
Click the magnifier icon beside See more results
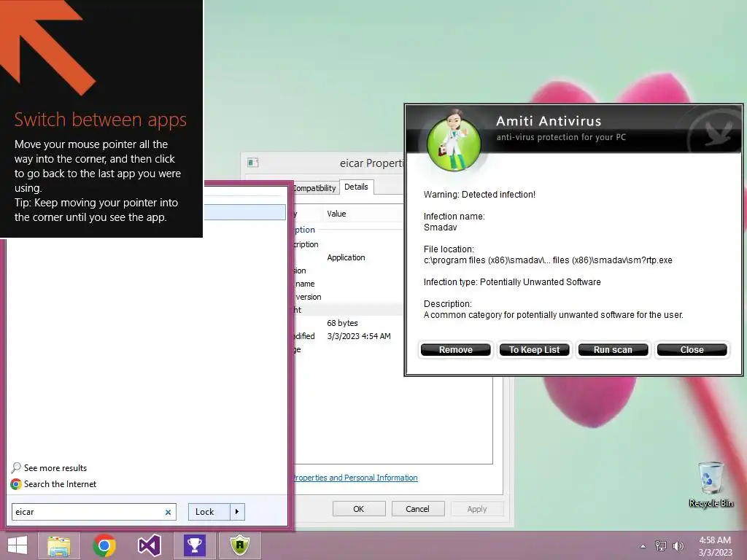[16, 467]
